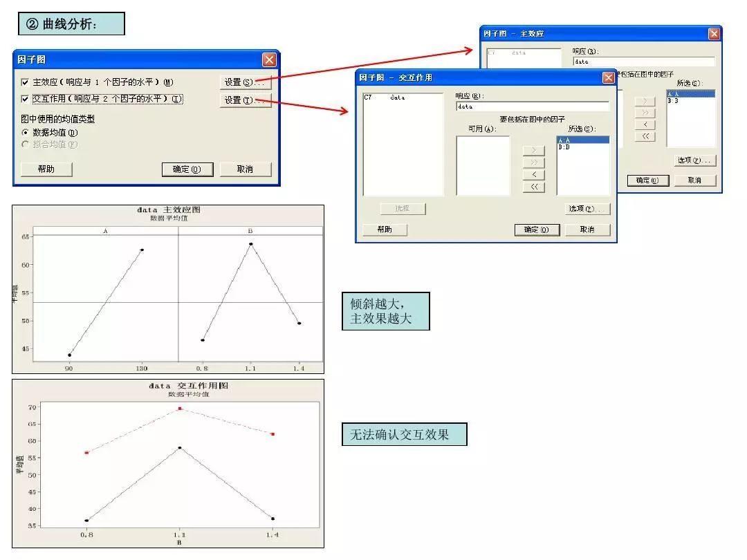
Task: Select B:B in the 所选 list
Action: 562,146
